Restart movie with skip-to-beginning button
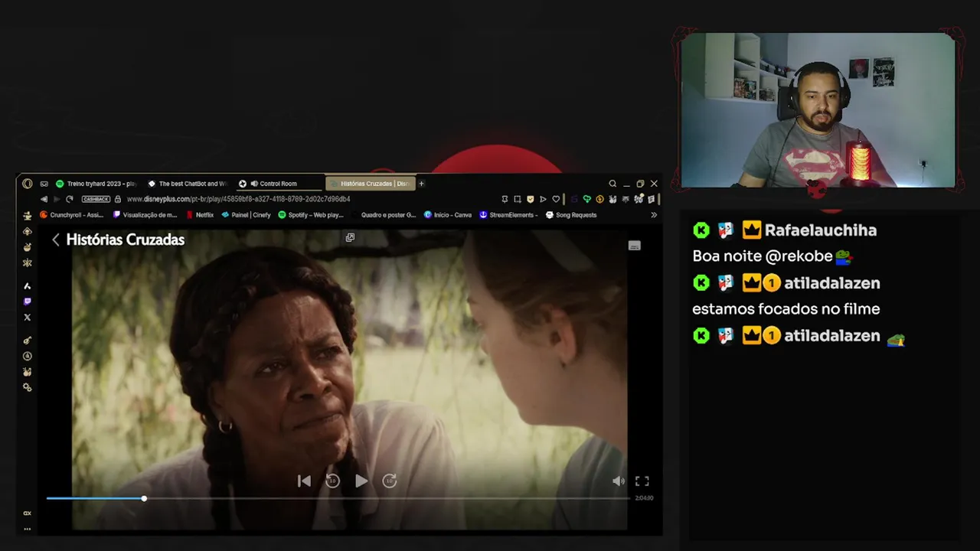This screenshot has width=980, height=551. tap(304, 481)
